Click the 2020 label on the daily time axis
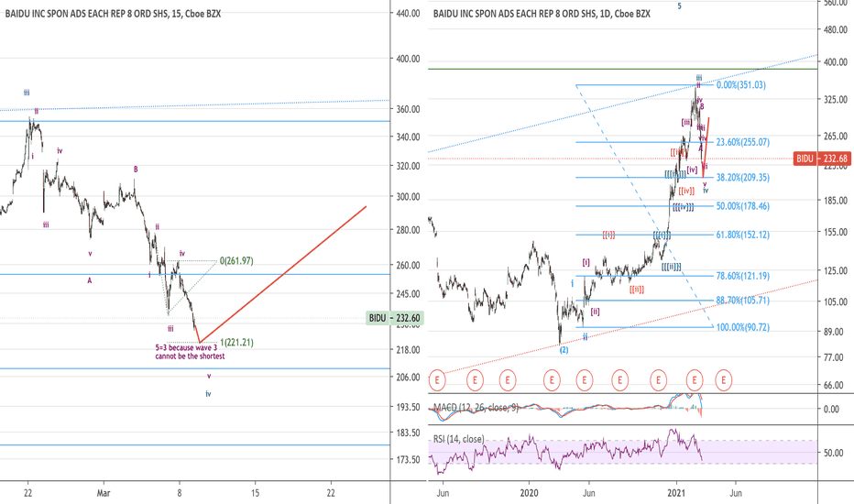 pos(529,493)
